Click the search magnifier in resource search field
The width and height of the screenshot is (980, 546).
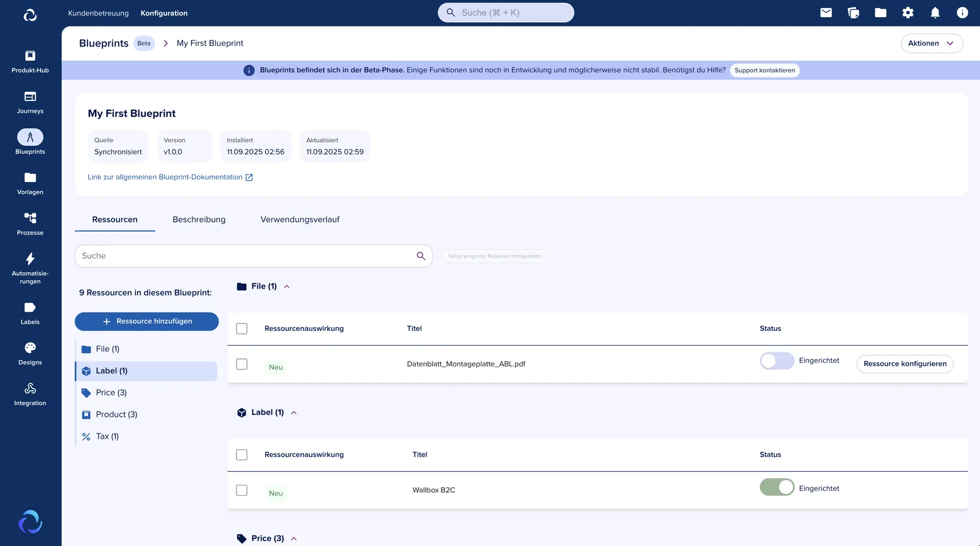click(421, 256)
